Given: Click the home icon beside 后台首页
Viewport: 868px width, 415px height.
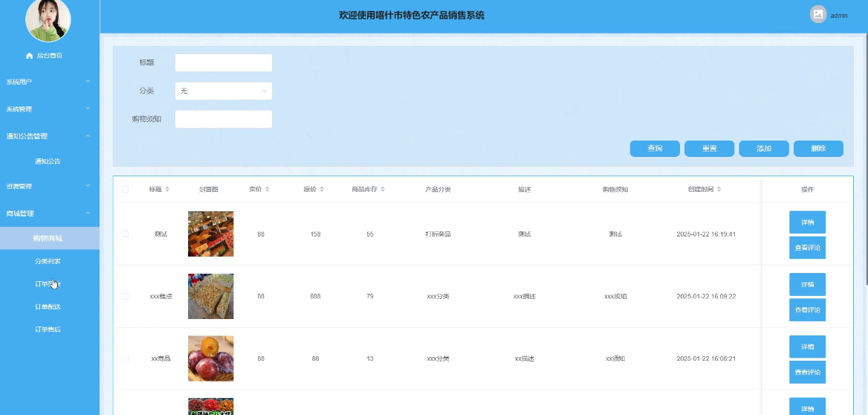Looking at the screenshot, I should coord(29,55).
